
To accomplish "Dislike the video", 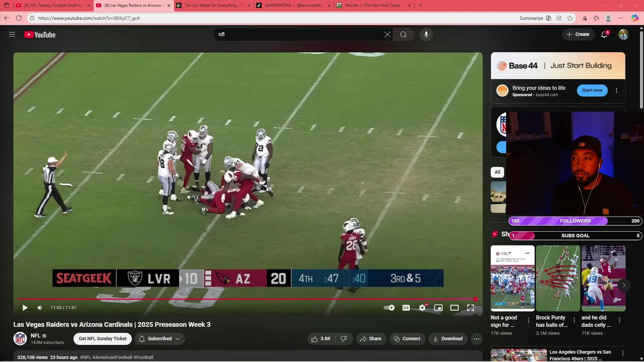I will click(x=344, y=338).
